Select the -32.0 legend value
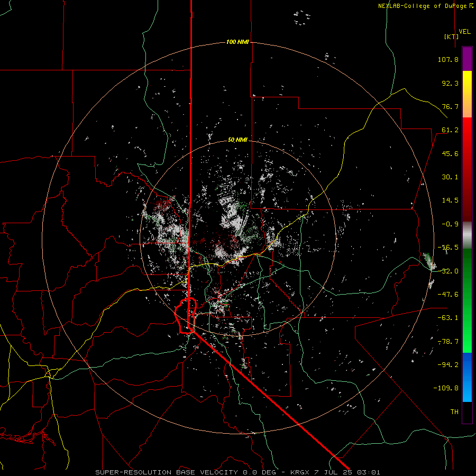Viewport: 476px width, 476px height. (448, 271)
